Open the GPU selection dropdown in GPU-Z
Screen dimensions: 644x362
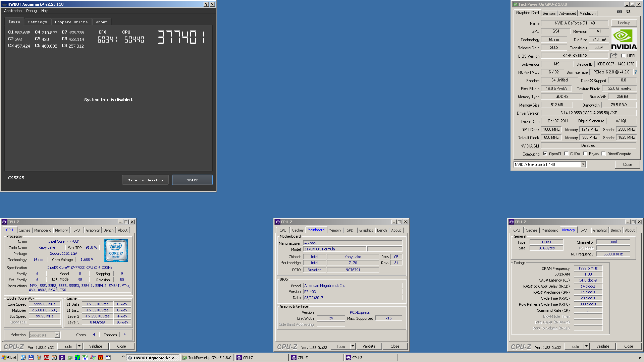(583, 164)
